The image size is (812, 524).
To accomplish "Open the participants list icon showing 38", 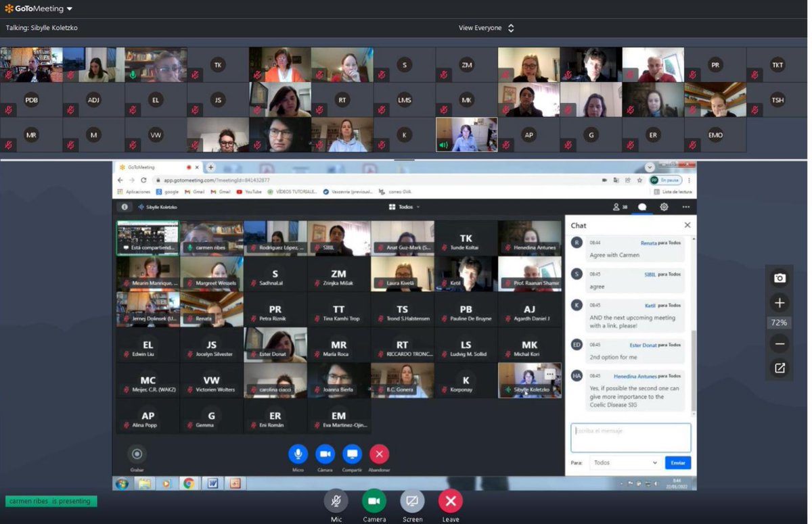I will 619,207.
